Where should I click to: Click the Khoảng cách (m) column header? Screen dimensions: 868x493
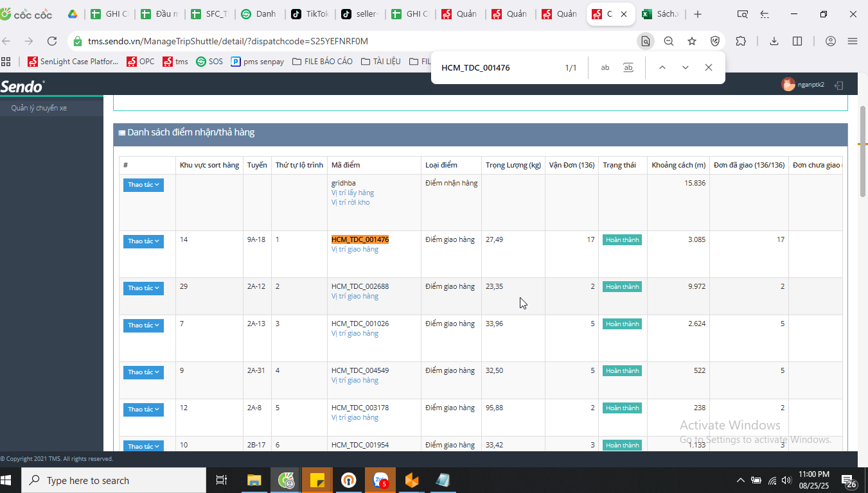[x=678, y=165]
